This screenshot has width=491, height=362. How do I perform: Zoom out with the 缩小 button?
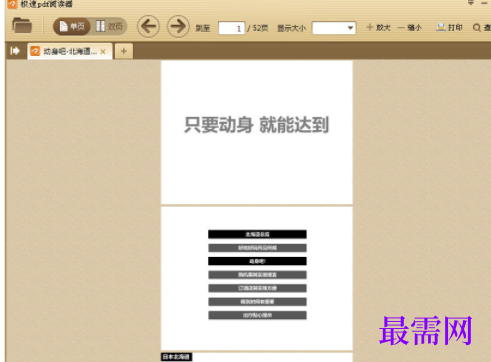(x=410, y=28)
